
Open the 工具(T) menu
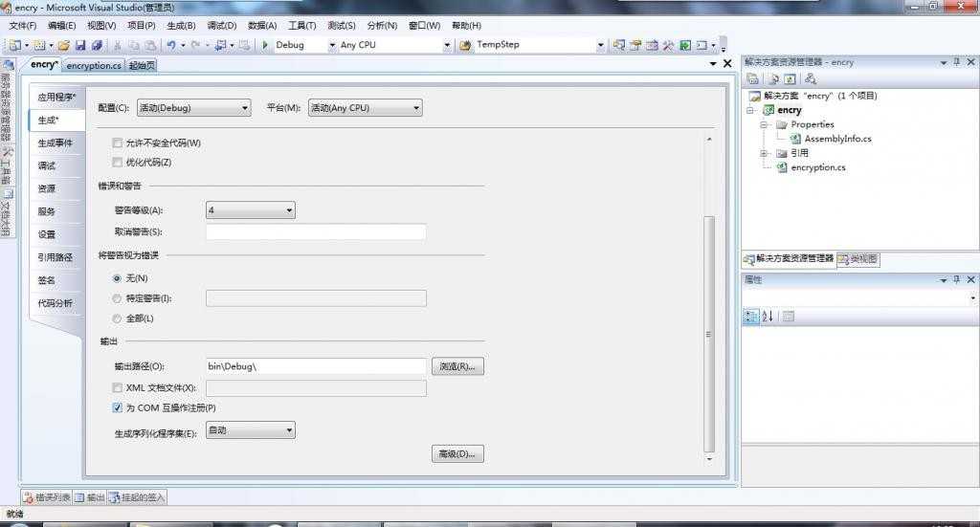click(x=301, y=26)
